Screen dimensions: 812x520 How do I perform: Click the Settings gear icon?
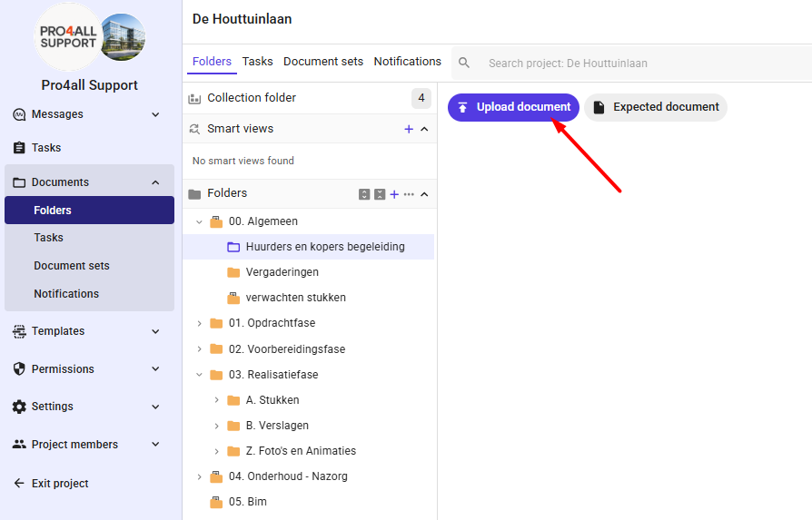19,407
